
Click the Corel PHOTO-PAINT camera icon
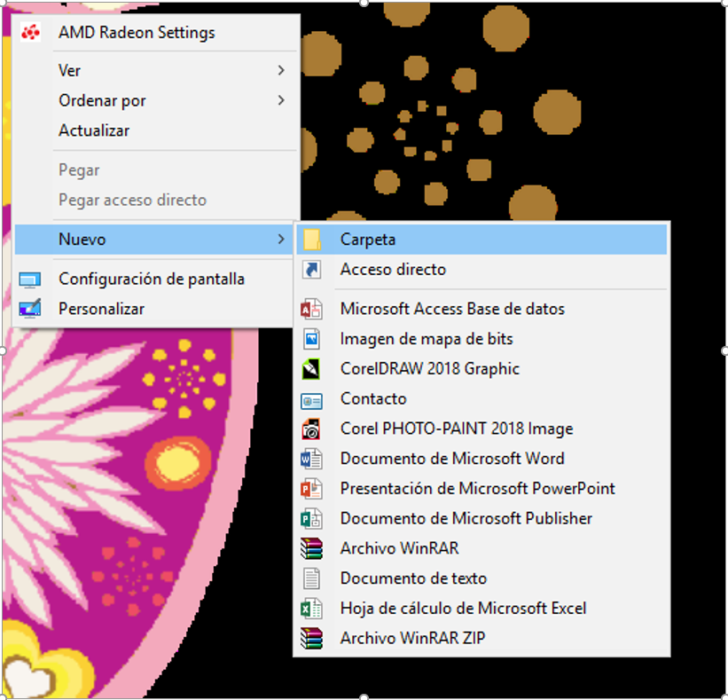(x=311, y=429)
